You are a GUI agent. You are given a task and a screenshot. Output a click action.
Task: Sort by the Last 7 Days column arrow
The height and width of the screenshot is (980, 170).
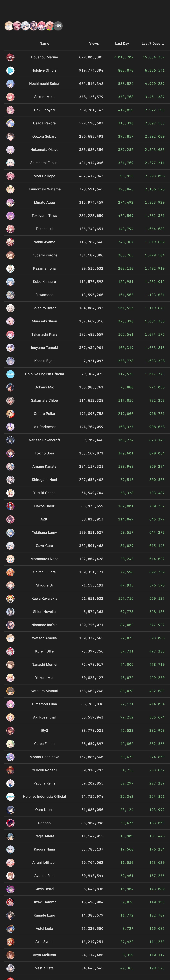163,44
